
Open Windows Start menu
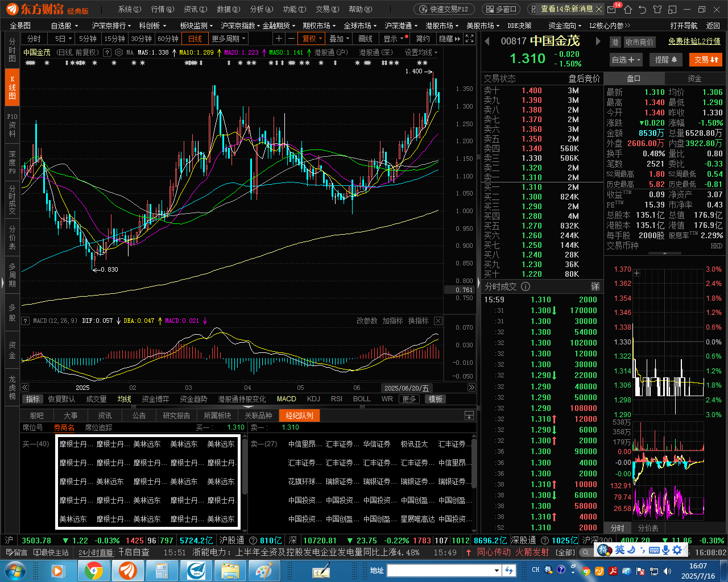point(15,570)
